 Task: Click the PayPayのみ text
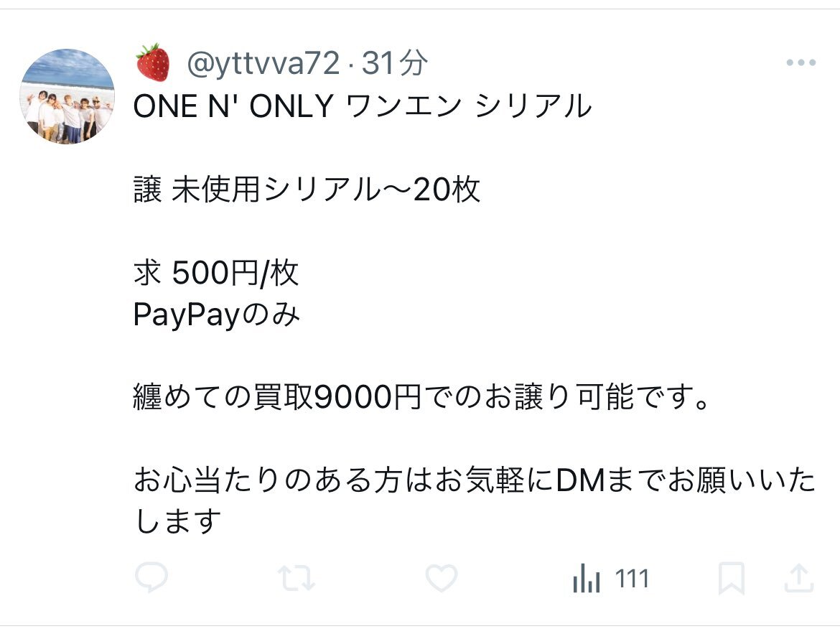216,314
